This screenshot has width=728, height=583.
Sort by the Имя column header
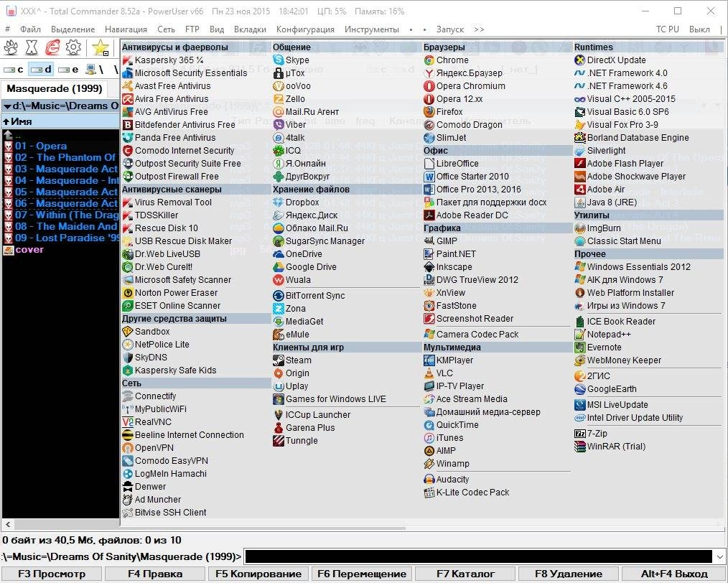point(60,121)
